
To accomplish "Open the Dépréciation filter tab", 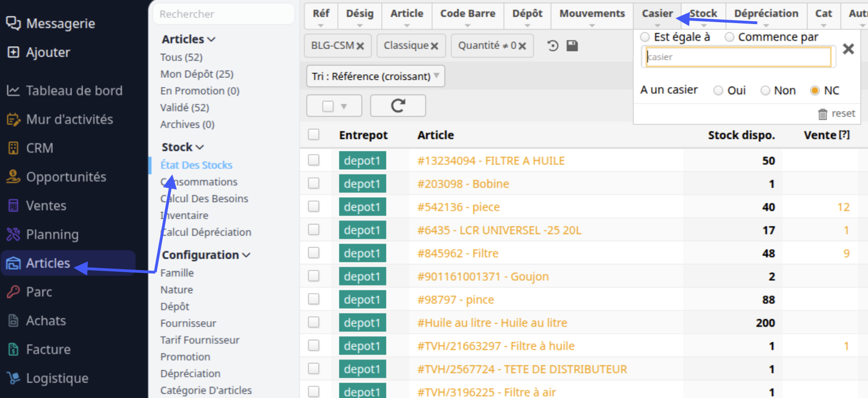I will click(x=766, y=14).
